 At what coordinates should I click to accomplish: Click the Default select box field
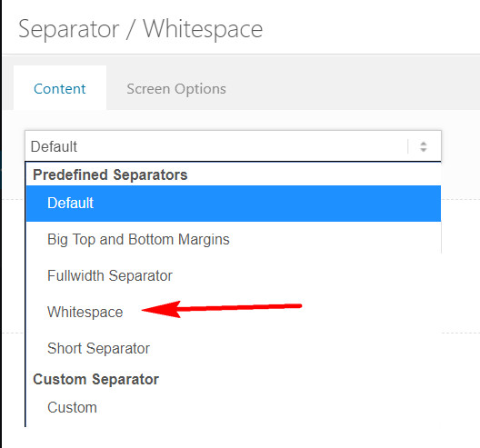coord(233,146)
